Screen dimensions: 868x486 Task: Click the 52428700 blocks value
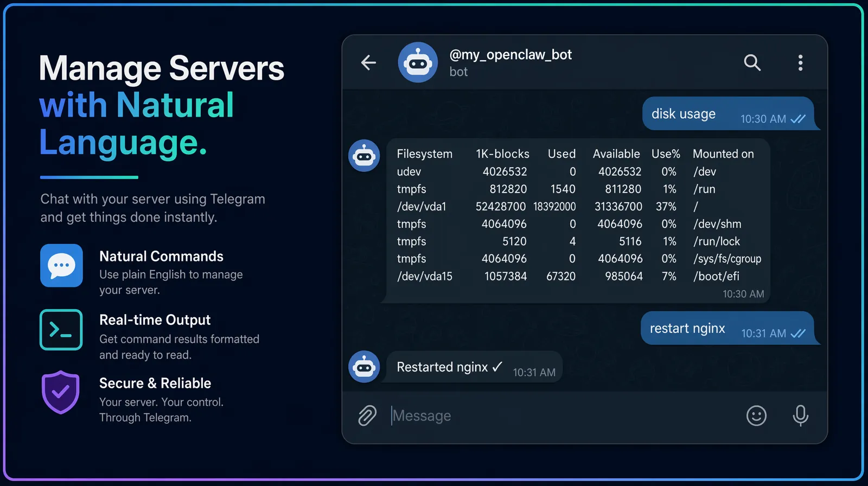[501, 207]
